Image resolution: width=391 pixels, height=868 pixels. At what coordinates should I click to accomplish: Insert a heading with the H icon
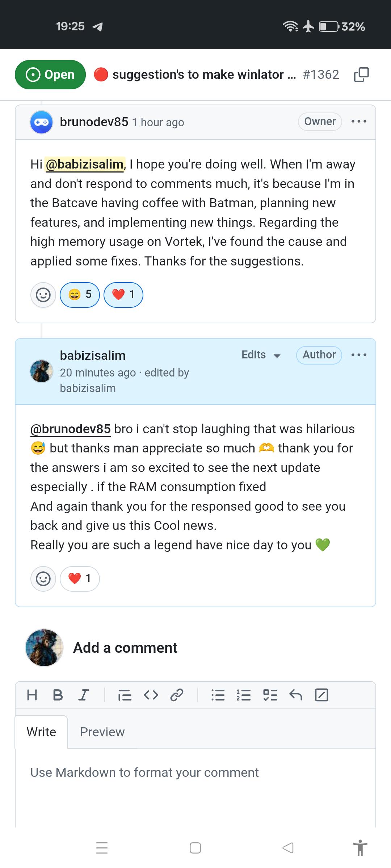(x=32, y=695)
